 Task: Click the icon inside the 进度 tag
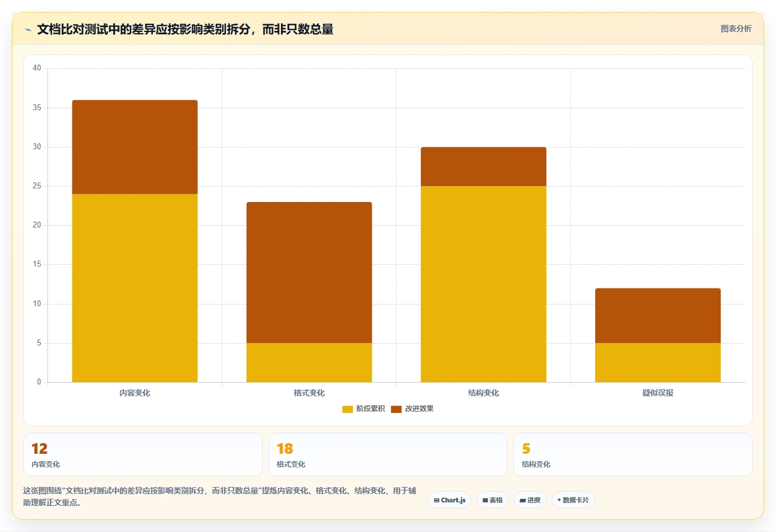point(522,501)
